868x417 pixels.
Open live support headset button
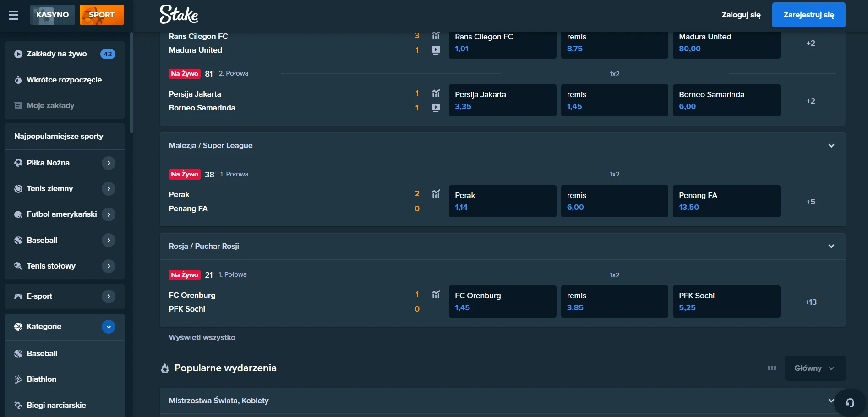point(850,403)
